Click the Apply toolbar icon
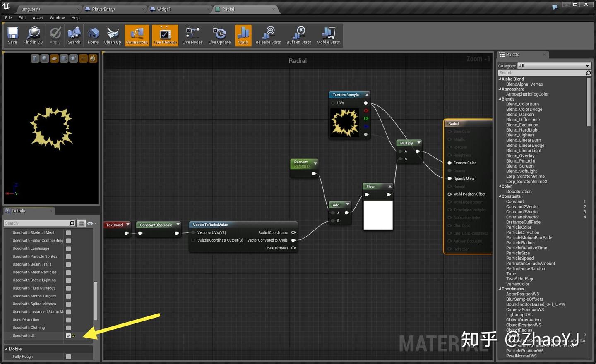The image size is (596, 364). [x=55, y=36]
